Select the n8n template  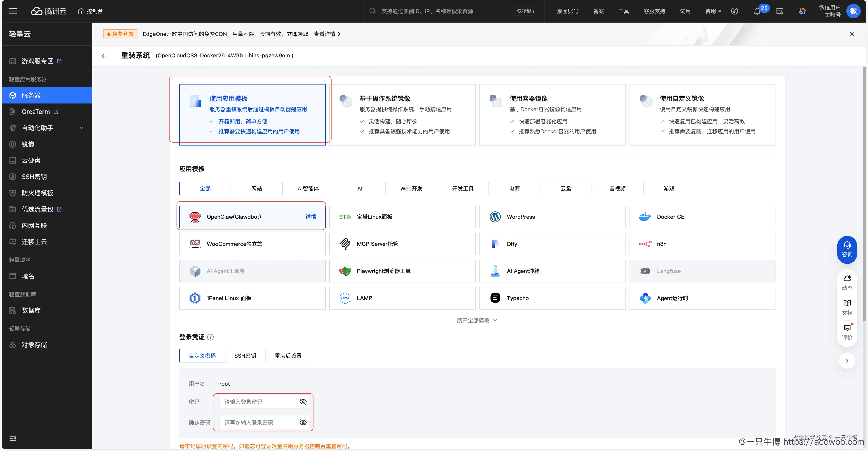pos(703,244)
